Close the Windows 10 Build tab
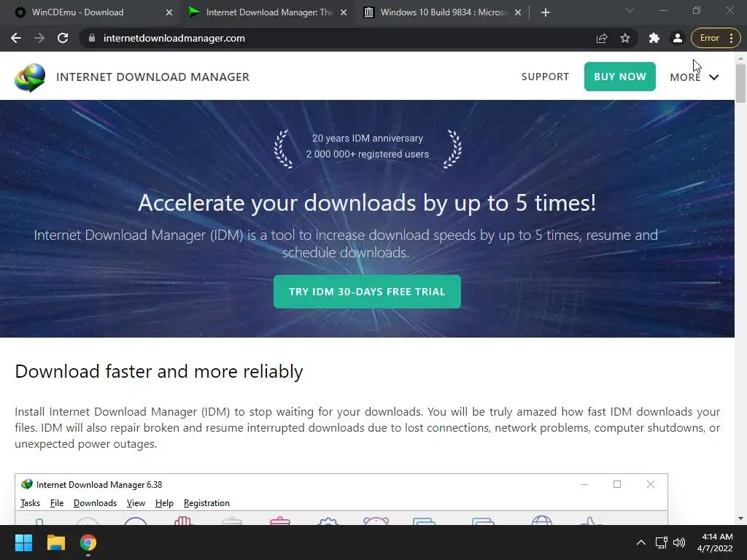The height and width of the screenshot is (560, 747). pos(518,12)
